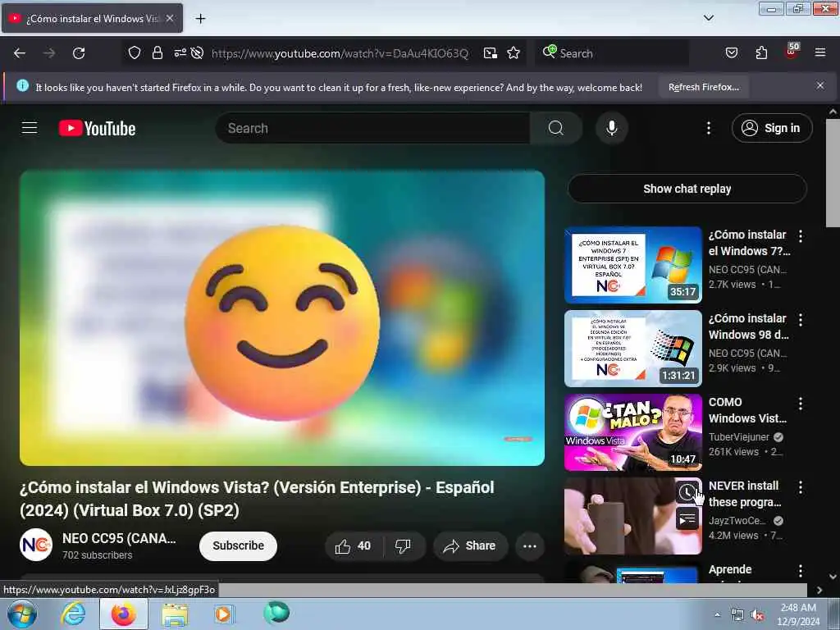Image resolution: width=840 pixels, height=630 pixels.
Task: Open the Windows 98 install video thumbnail
Action: pos(633,349)
